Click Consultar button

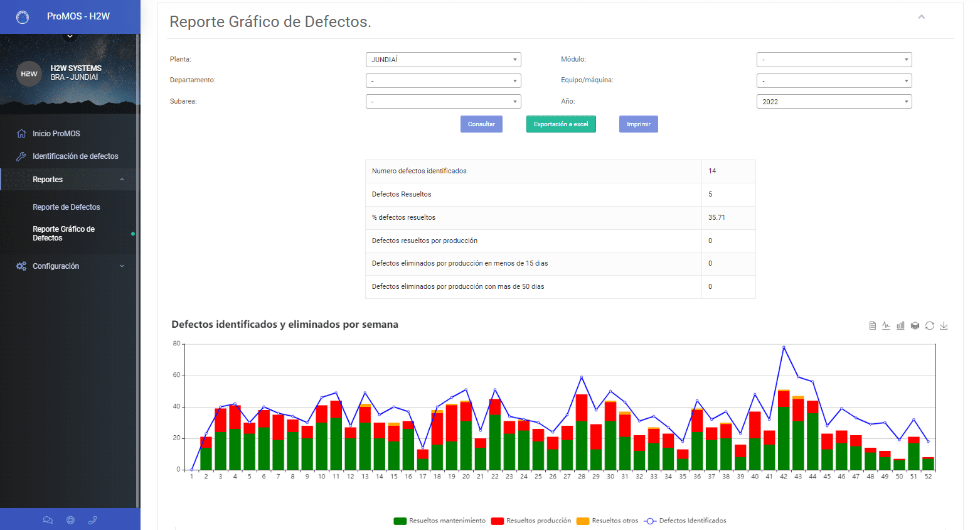tap(481, 124)
